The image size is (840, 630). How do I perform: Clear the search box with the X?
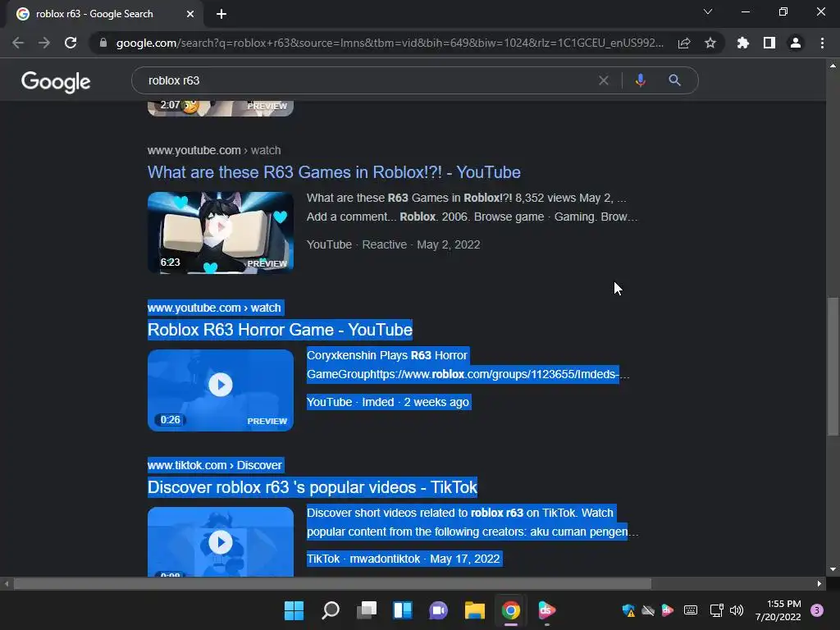(604, 80)
